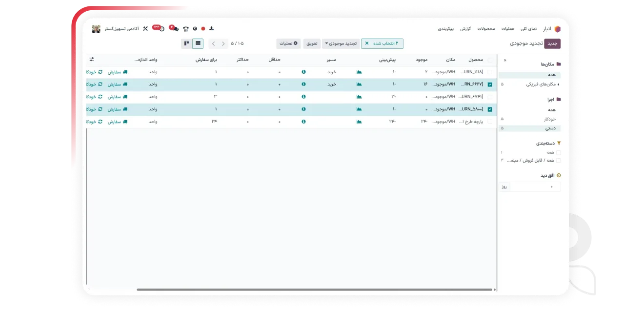Switch to list view icon

point(198,43)
